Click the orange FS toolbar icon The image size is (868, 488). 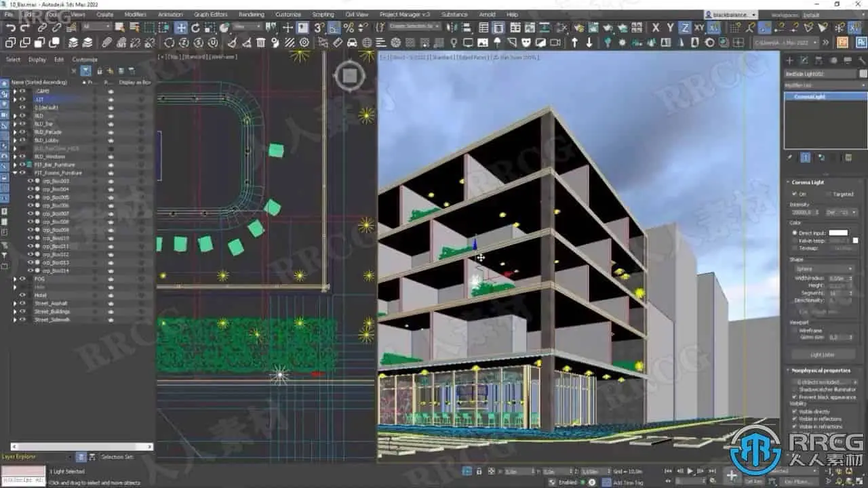[x=843, y=42]
